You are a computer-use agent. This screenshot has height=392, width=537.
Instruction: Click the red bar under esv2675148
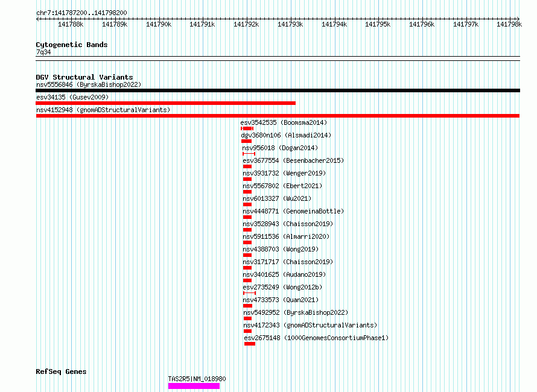tap(250, 344)
